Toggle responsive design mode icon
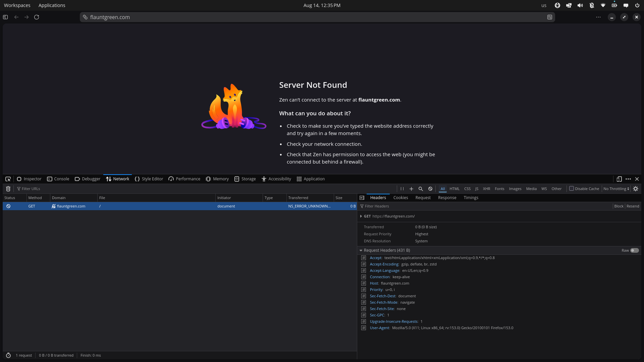Image resolution: width=644 pixels, height=362 pixels. [x=619, y=179]
